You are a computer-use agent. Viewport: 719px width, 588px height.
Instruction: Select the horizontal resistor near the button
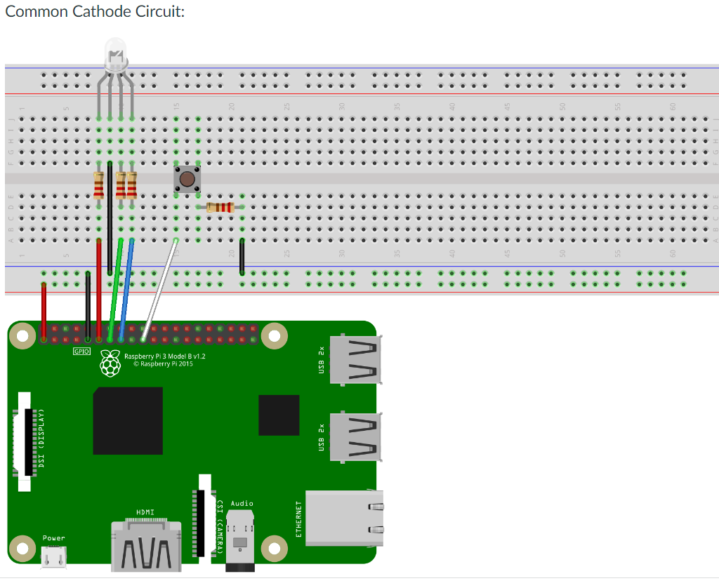click(x=220, y=207)
